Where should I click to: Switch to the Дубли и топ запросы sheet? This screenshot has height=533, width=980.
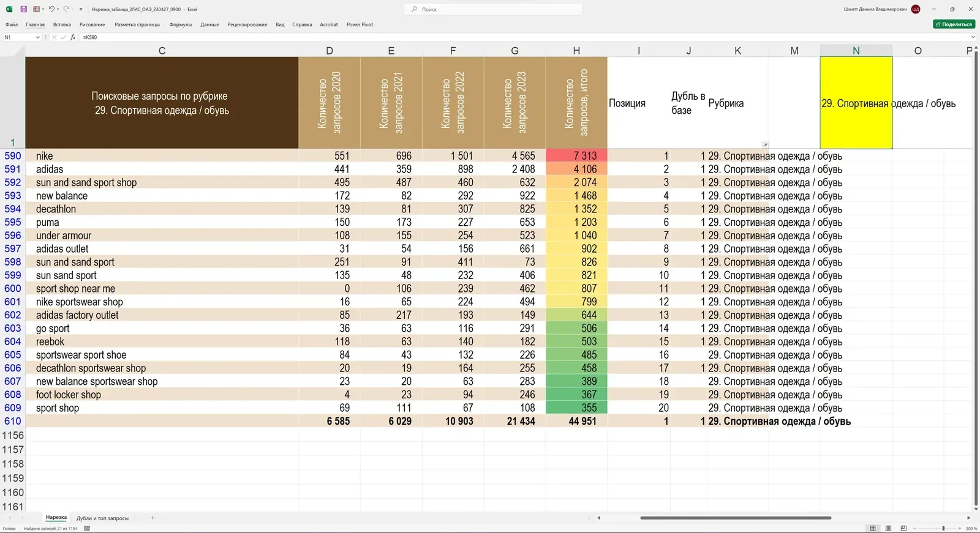102,518
